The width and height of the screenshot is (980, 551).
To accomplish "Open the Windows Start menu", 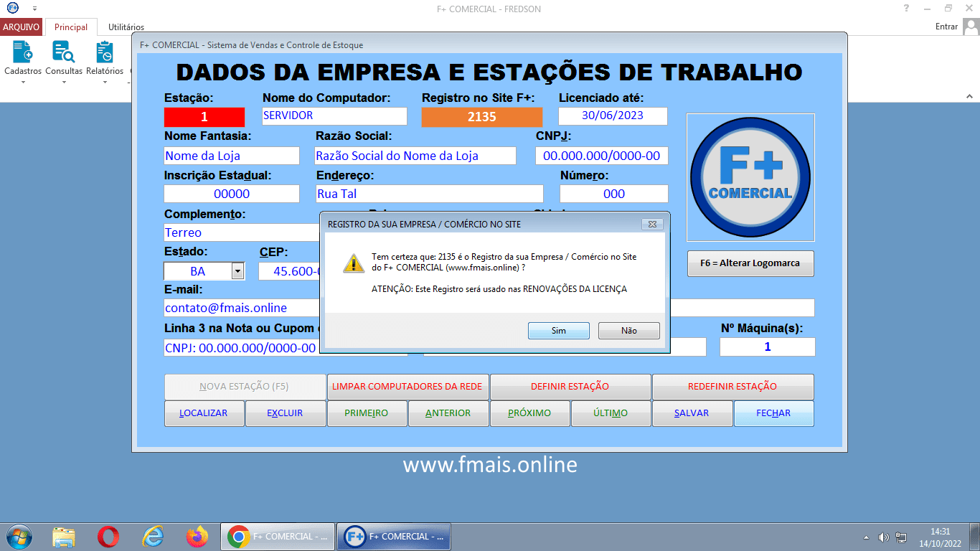I will (x=18, y=536).
